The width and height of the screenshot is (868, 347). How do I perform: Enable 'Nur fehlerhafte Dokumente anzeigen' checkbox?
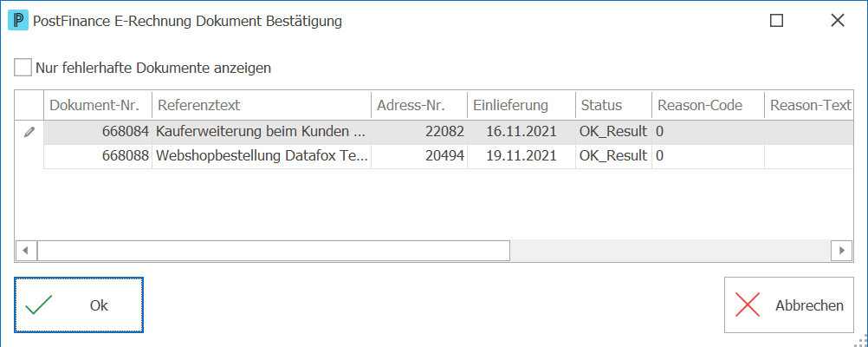(23, 69)
